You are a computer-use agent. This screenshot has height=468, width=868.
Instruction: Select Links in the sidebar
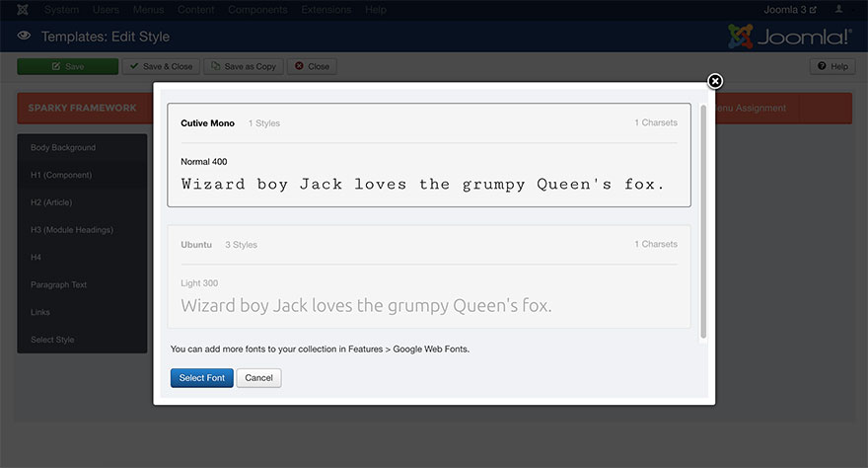(x=82, y=312)
